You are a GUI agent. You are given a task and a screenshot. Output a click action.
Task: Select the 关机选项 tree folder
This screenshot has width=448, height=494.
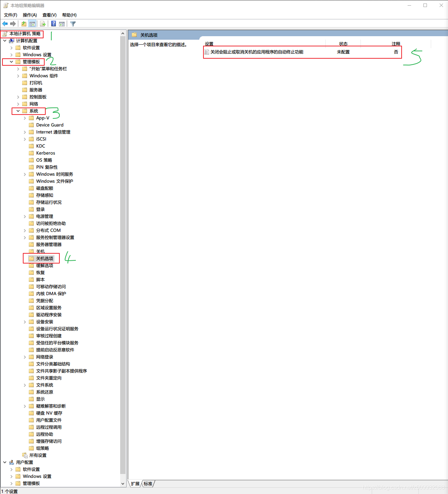pos(45,259)
